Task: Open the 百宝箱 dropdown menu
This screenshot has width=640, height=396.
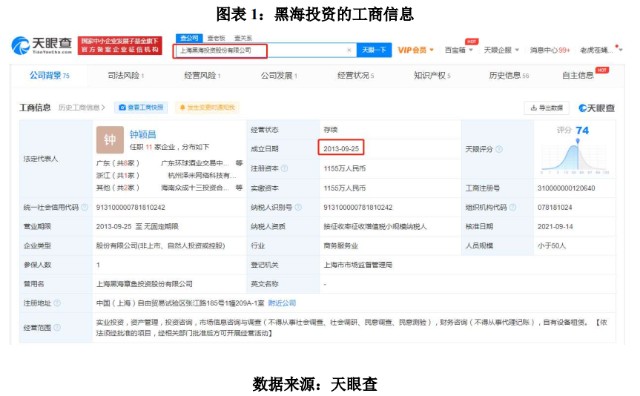Action: coord(458,50)
